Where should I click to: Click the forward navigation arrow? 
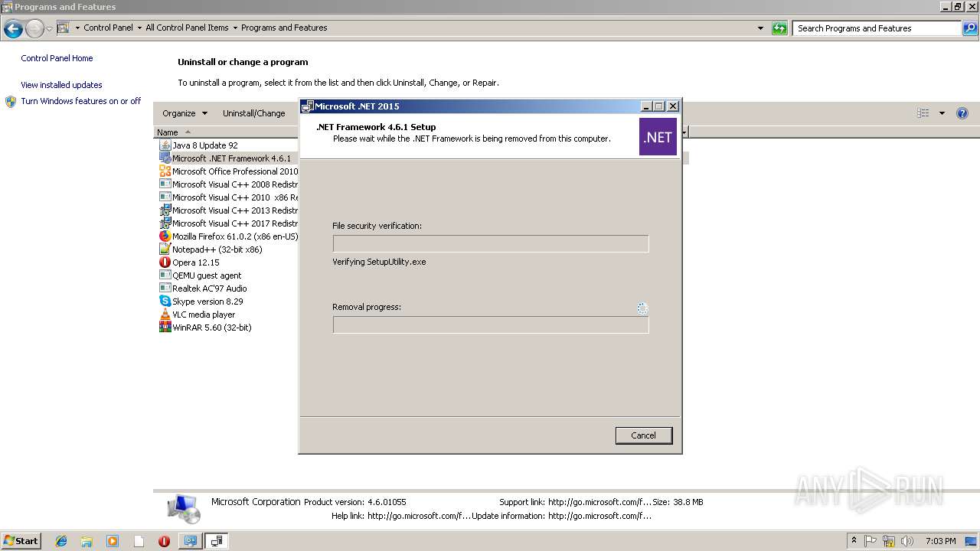coord(34,29)
